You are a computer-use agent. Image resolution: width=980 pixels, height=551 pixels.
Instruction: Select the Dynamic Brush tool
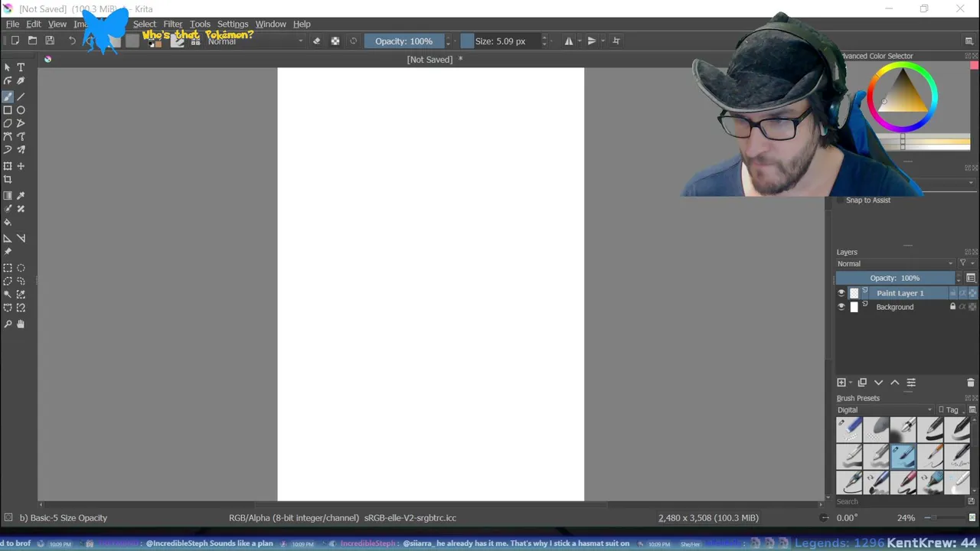(x=8, y=150)
